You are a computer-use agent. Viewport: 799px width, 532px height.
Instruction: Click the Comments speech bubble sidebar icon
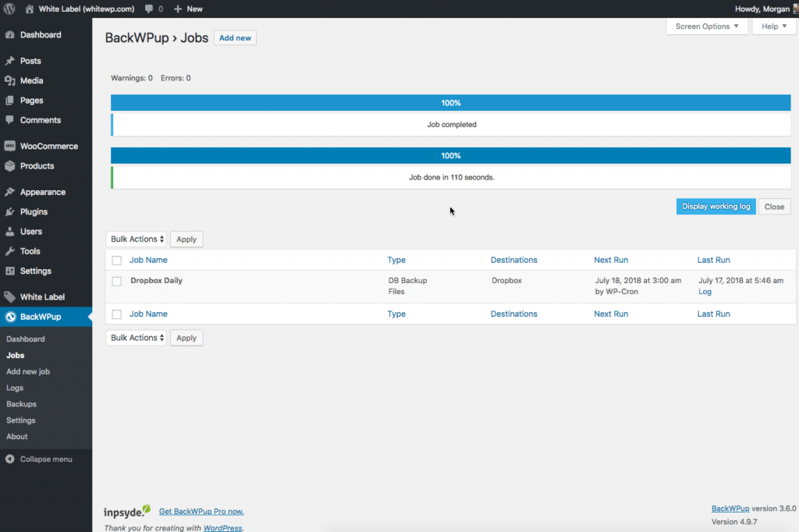click(x=9, y=120)
